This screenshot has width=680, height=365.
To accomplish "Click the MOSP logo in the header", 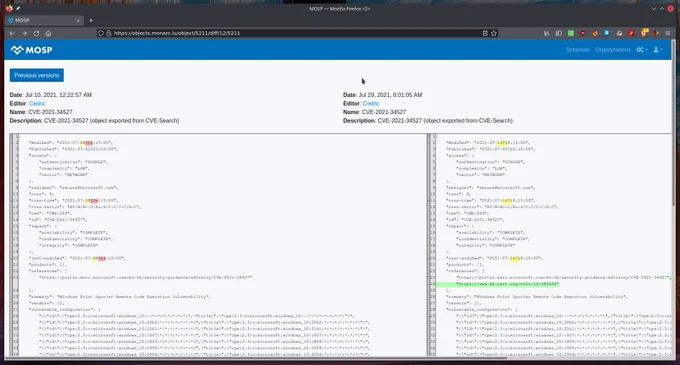I will 32,50.
